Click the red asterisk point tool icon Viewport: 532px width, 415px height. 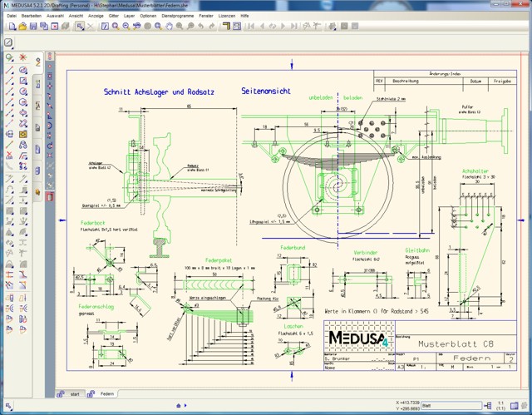click(23, 58)
